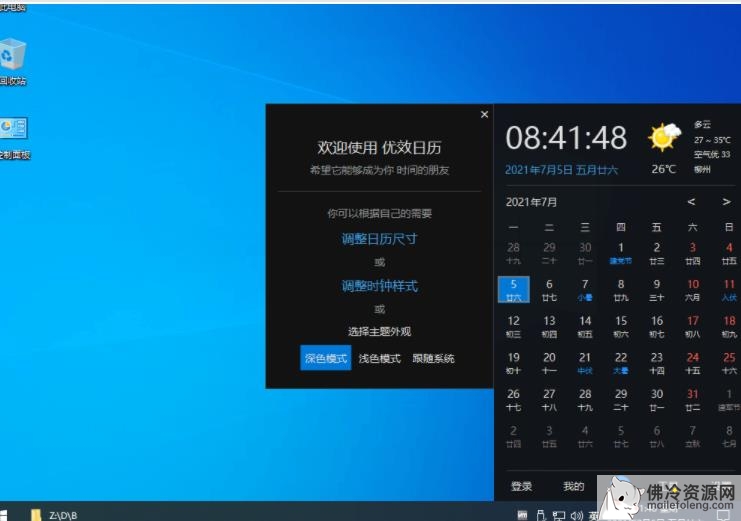
Task: Click the 调整时钟样式 link
Action: point(379,286)
